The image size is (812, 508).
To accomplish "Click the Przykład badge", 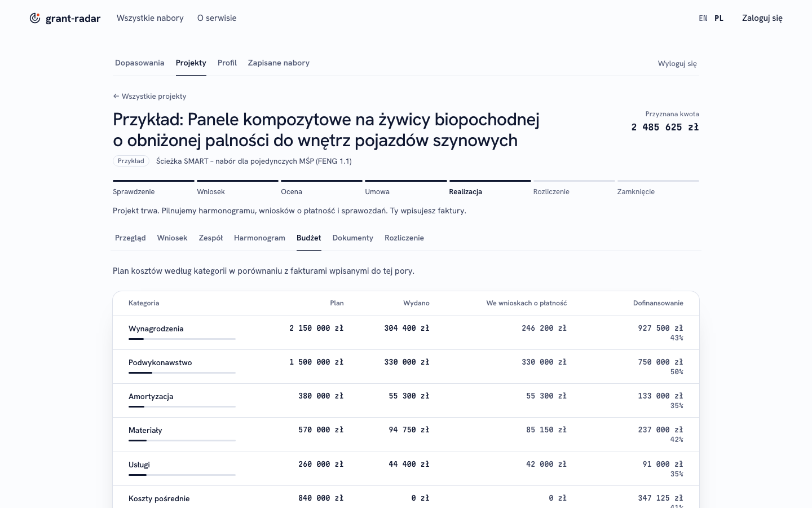I will [x=131, y=161].
